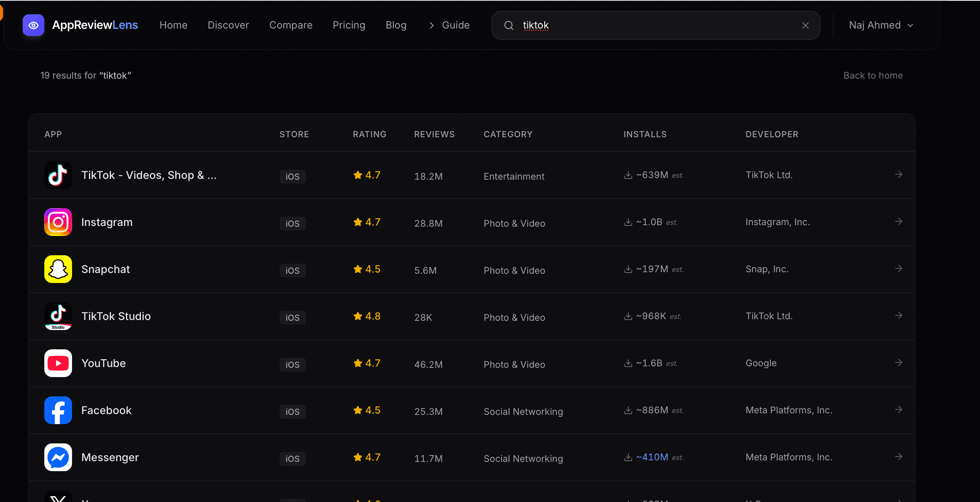Open the Pricing page

coord(349,25)
